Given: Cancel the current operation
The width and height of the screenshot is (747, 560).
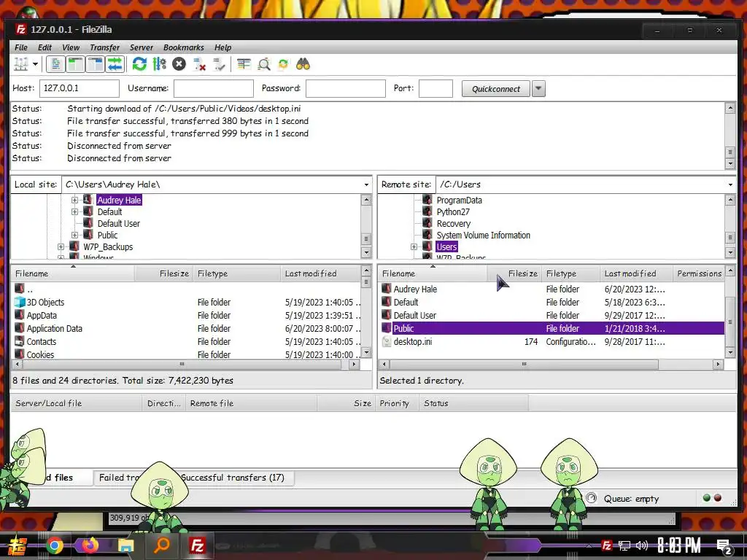Looking at the screenshot, I should (x=179, y=64).
